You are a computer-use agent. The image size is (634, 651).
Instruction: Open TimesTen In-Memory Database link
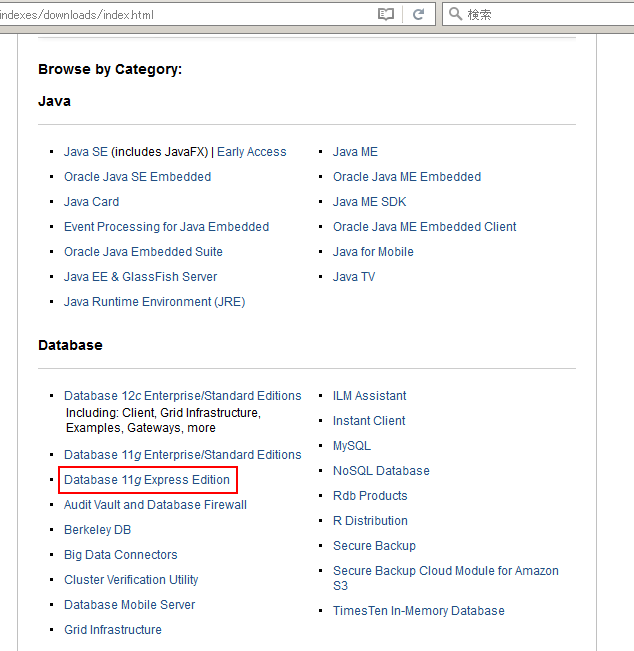point(419,611)
